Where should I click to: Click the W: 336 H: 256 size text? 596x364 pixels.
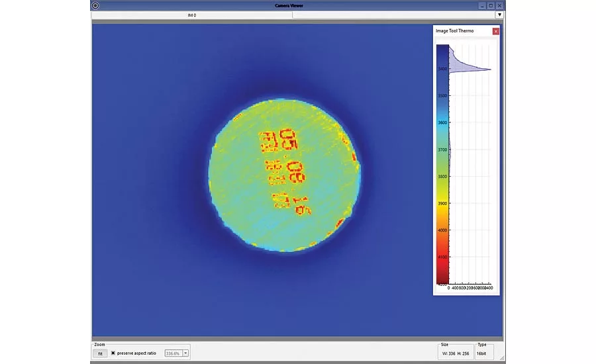(456, 353)
